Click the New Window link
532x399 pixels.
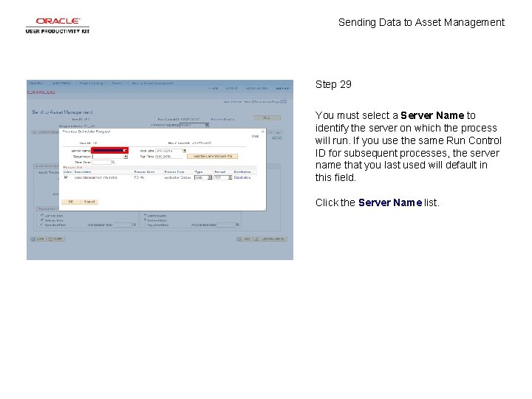(233, 101)
